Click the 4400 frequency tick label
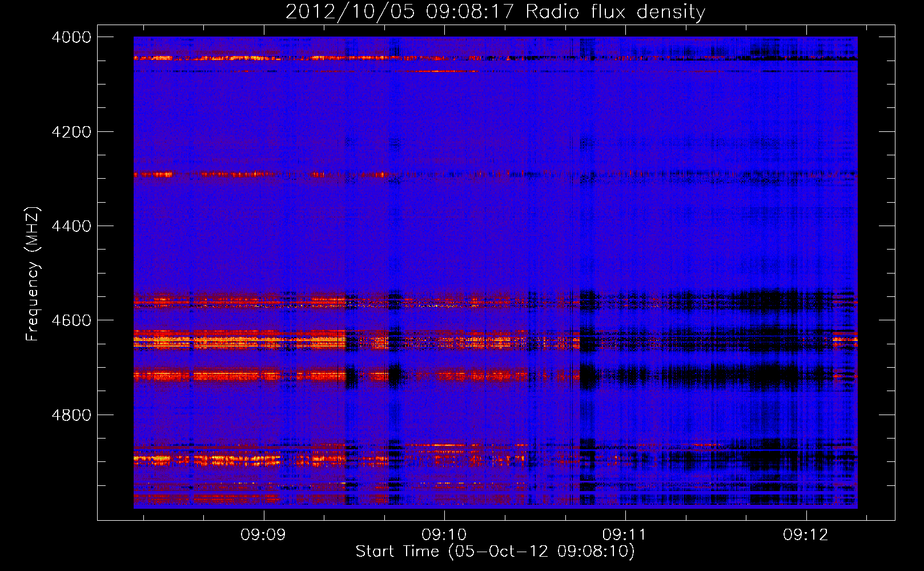924x571 pixels. pyautogui.click(x=71, y=226)
